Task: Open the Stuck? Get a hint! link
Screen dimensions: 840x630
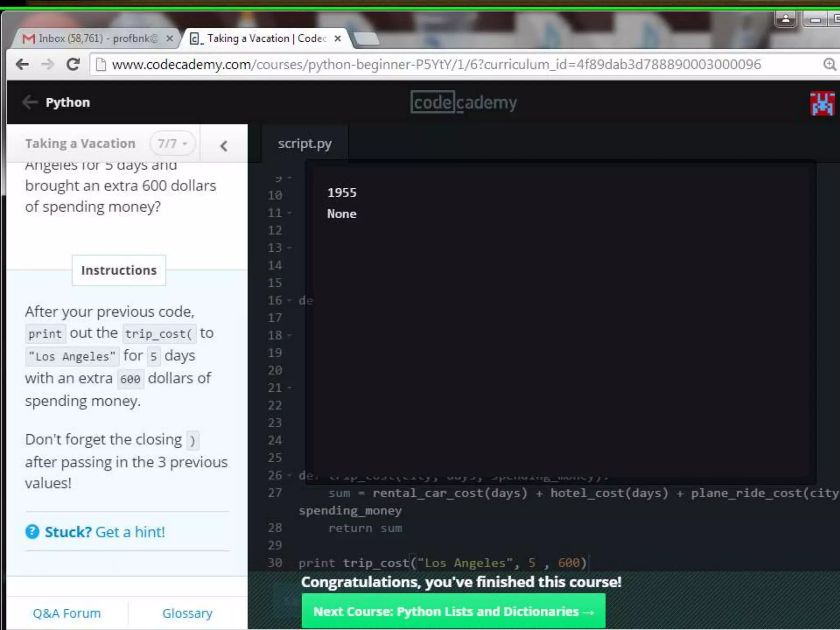Action: pos(105,532)
